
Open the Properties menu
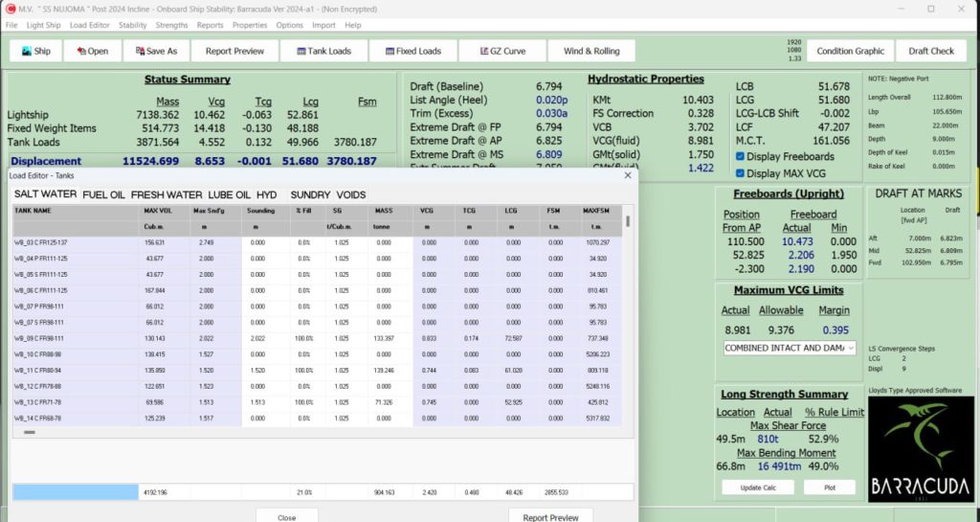point(250,25)
